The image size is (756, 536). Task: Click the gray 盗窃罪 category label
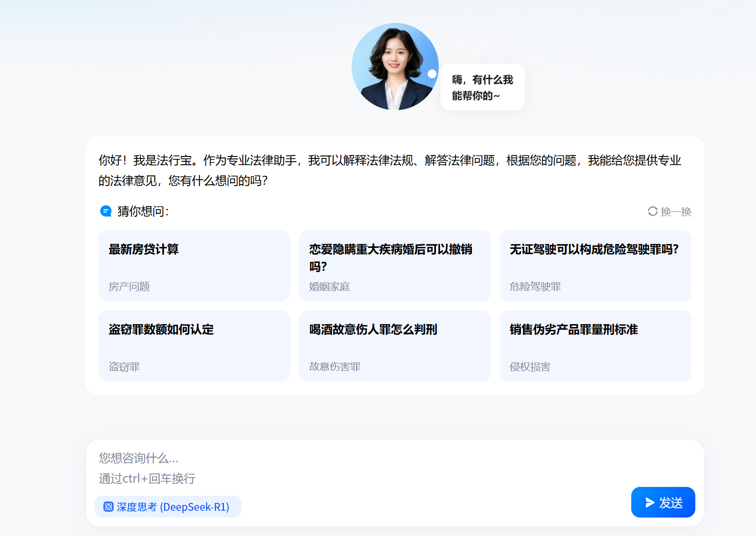[124, 367]
